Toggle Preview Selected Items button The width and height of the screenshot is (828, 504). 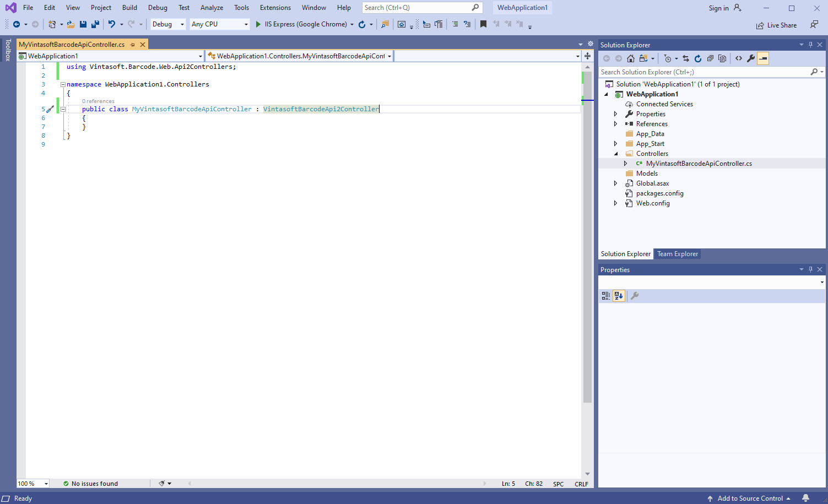pyautogui.click(x=763, y=58)
